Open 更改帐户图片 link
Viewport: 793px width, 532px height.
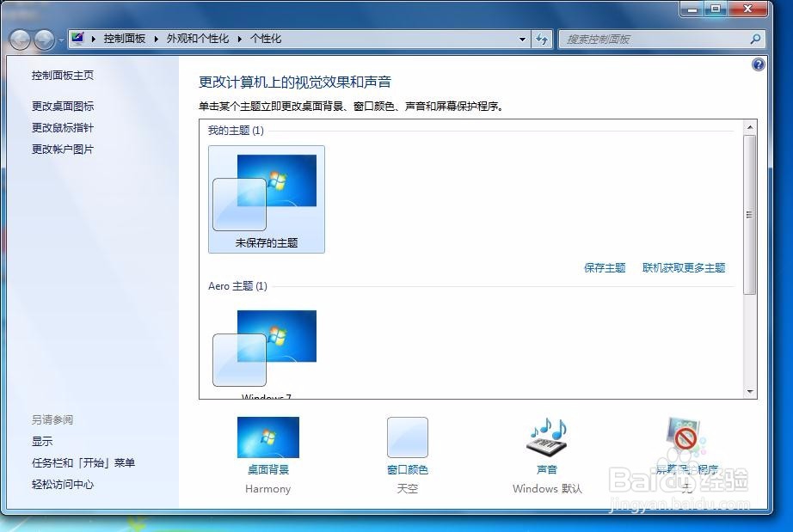click(63, 149)
